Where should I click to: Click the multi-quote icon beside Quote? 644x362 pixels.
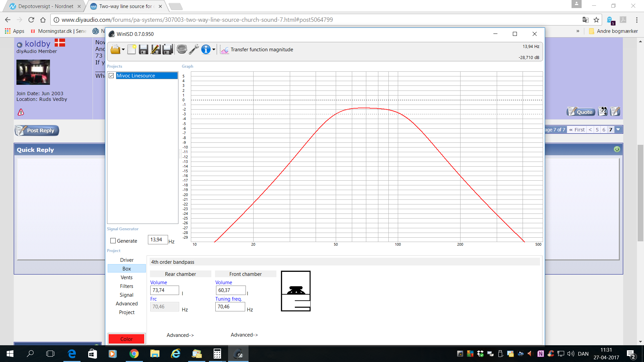[x=603, y=111]
